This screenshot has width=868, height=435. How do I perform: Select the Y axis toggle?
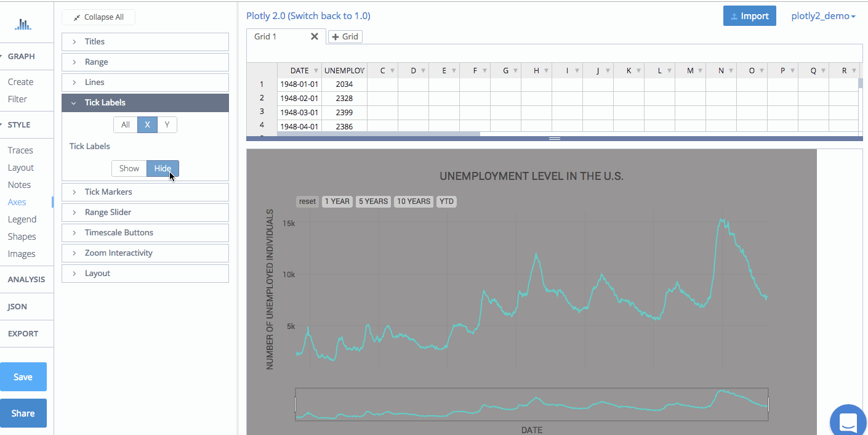tap(167, 124)
